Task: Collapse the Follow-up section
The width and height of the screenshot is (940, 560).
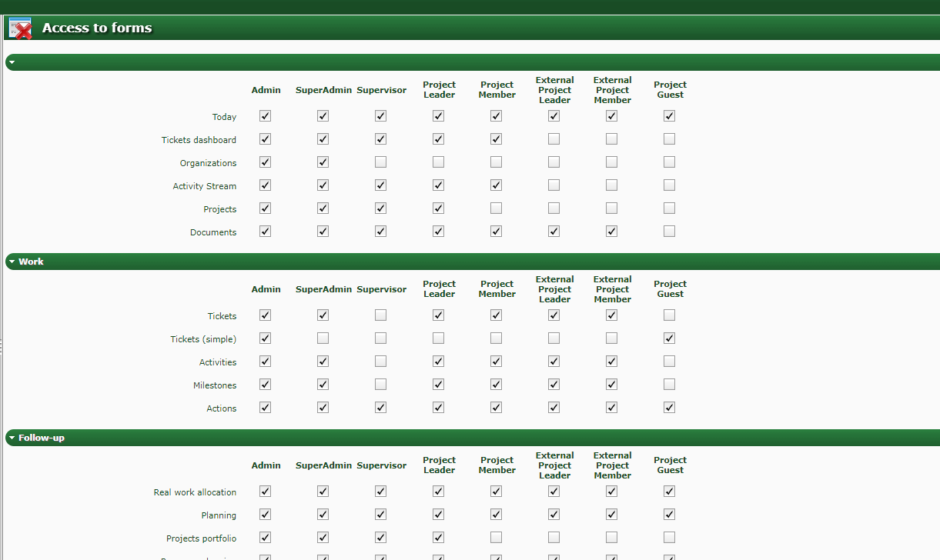Action: (12, 438)
